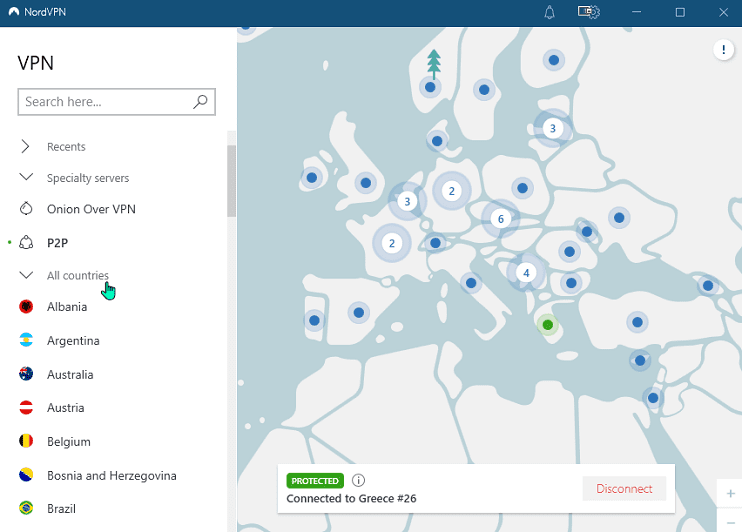Select Argentina in the country list
The width and height of the screenshot is (742, 532).
[73, 341]
